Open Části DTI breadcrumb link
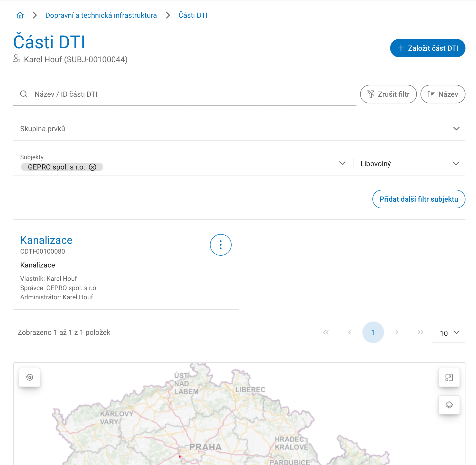 pos(193,15)
